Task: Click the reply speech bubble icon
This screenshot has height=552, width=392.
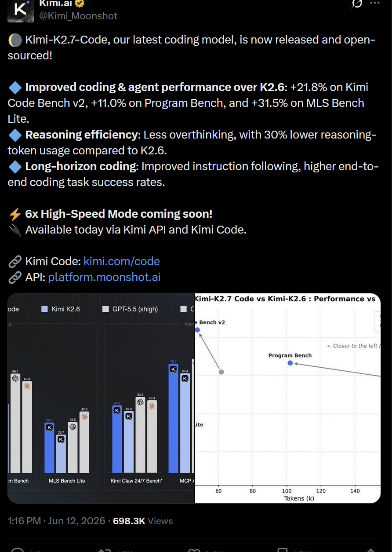Action: (x=17, y=550)
